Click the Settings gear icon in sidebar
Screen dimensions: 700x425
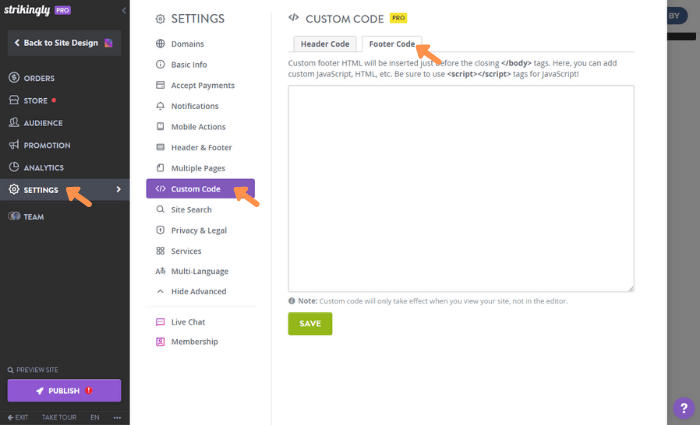[x=14, y=189]
